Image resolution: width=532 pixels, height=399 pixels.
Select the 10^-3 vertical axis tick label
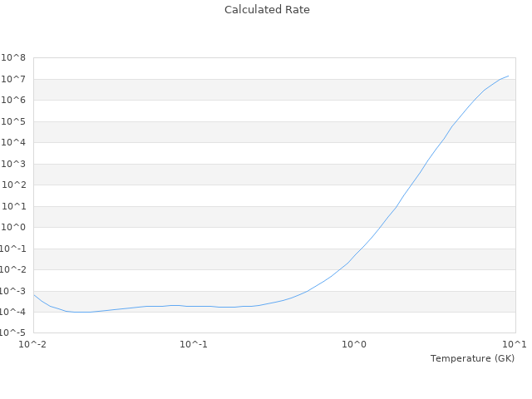(12, 291)
